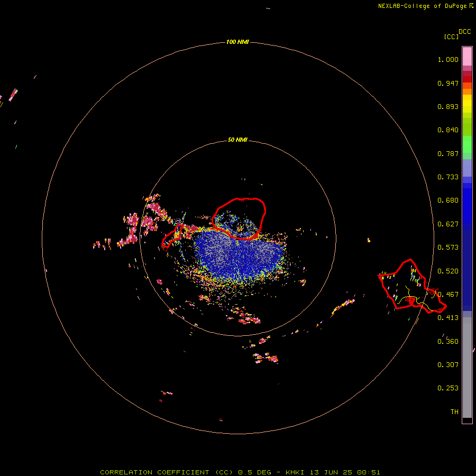
Task: Click the 0.947 color scale value
Action: click(448, 83)
